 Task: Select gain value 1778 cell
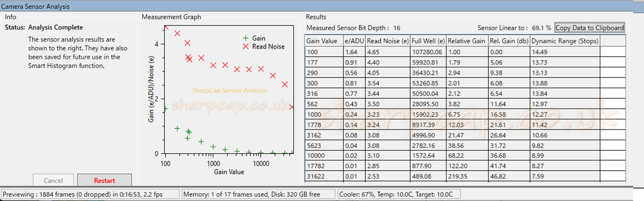[324, 125]
